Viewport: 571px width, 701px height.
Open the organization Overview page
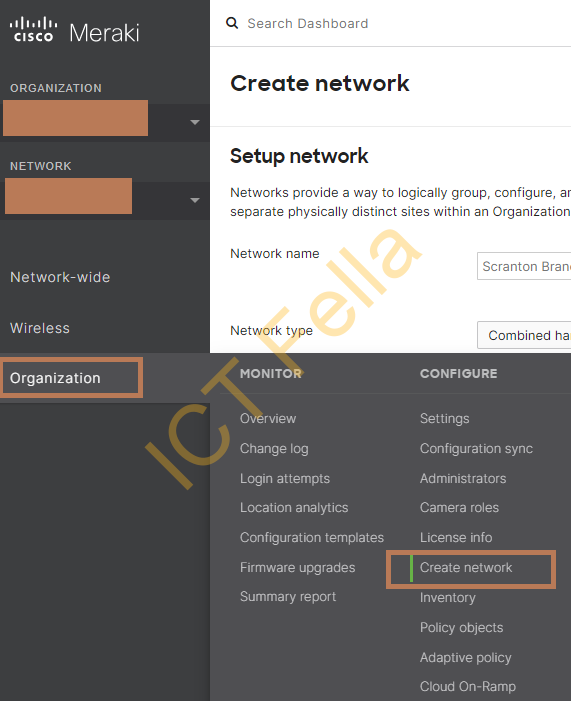coord(268,418)
